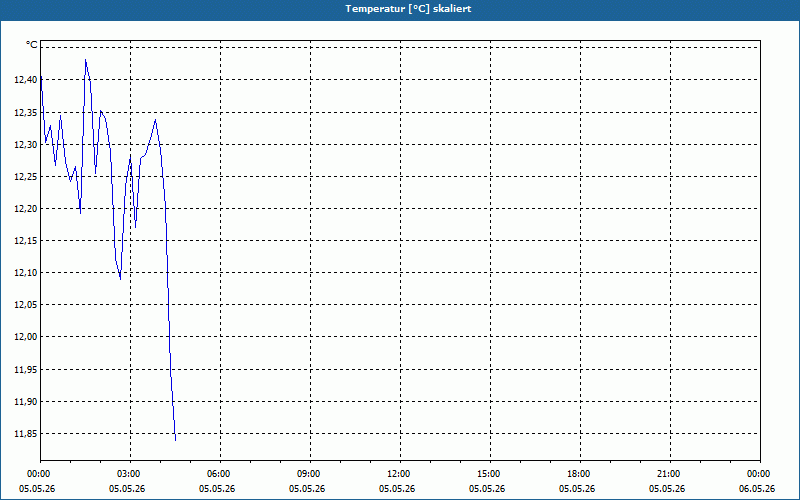Click the 12,15 y-axis label

pyautogui.click(x=26, y=241)
